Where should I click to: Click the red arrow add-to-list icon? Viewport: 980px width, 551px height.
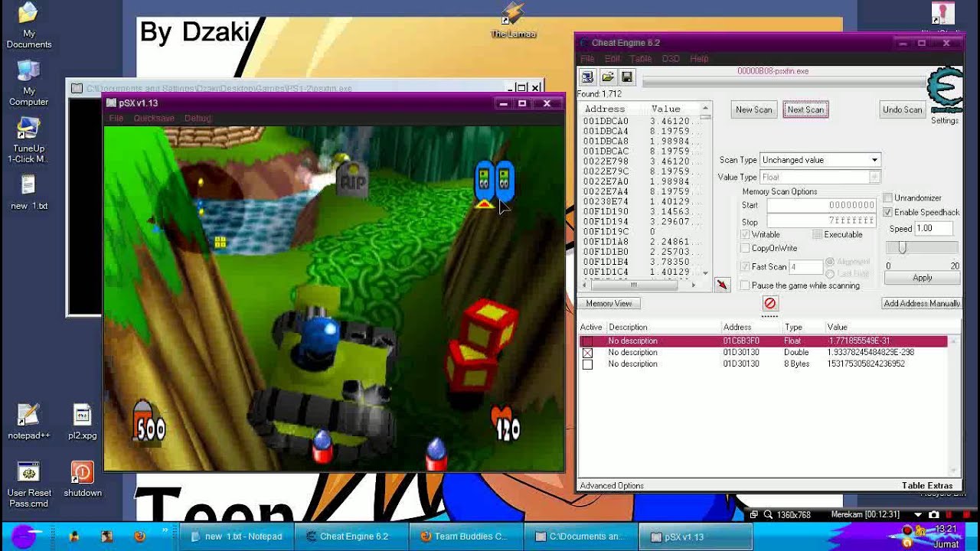click(722, 285)
